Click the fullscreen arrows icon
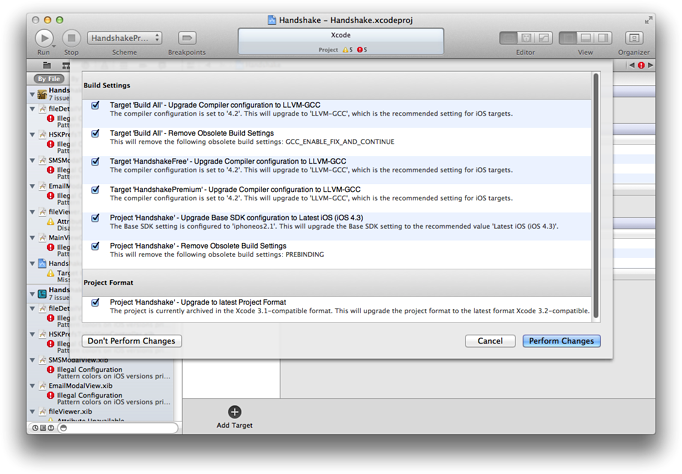The image size is (682, 474). (648, 20)
